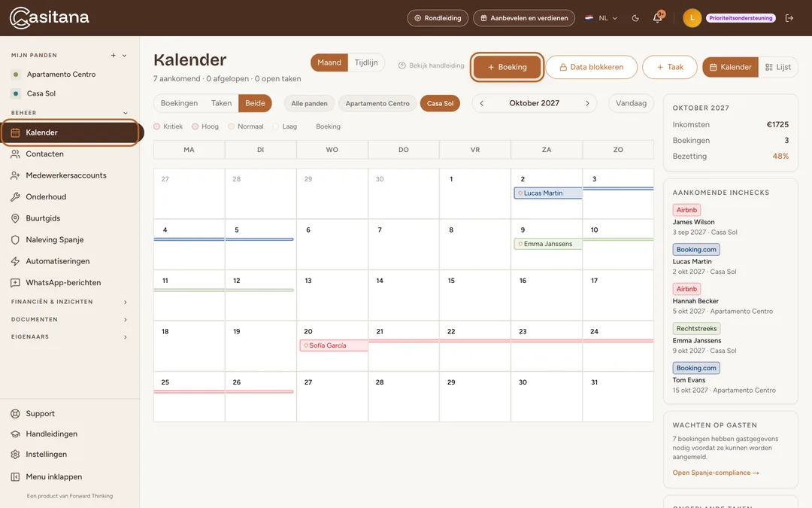Click Oktober 2027 month label

click(x=534, y=103)
